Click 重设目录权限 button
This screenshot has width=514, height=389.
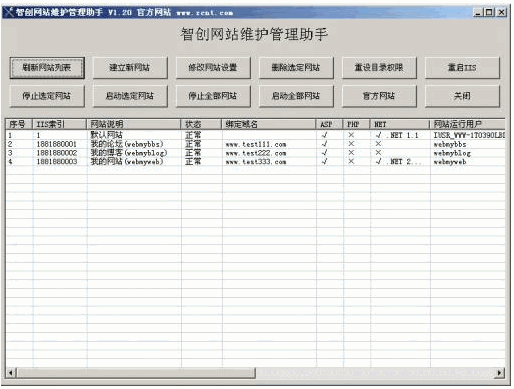(379, 68)
